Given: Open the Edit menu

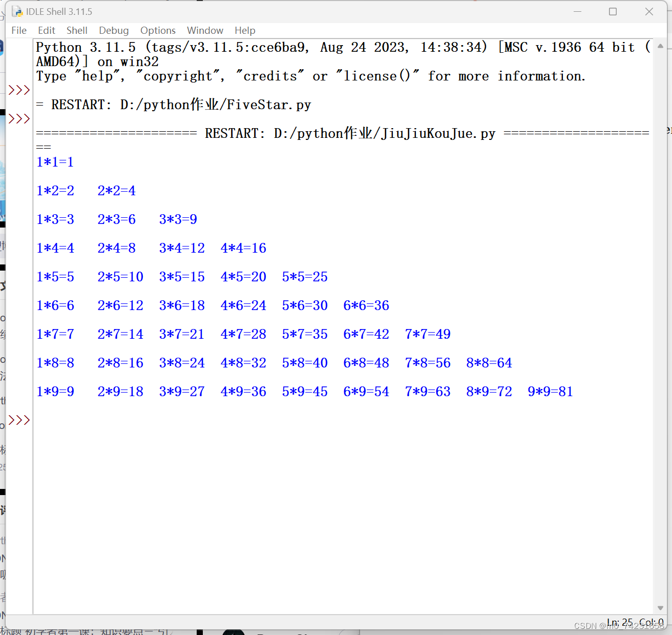Looking at the screenshot, I should point(47,30).
